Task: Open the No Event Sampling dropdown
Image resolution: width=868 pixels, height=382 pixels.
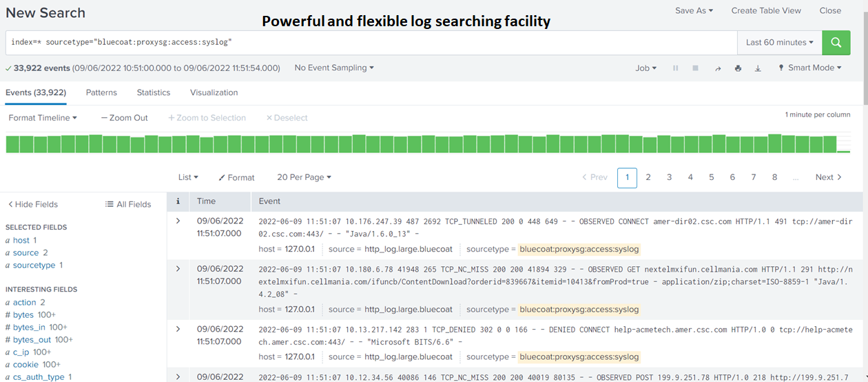Action: [x=334, y=68]
